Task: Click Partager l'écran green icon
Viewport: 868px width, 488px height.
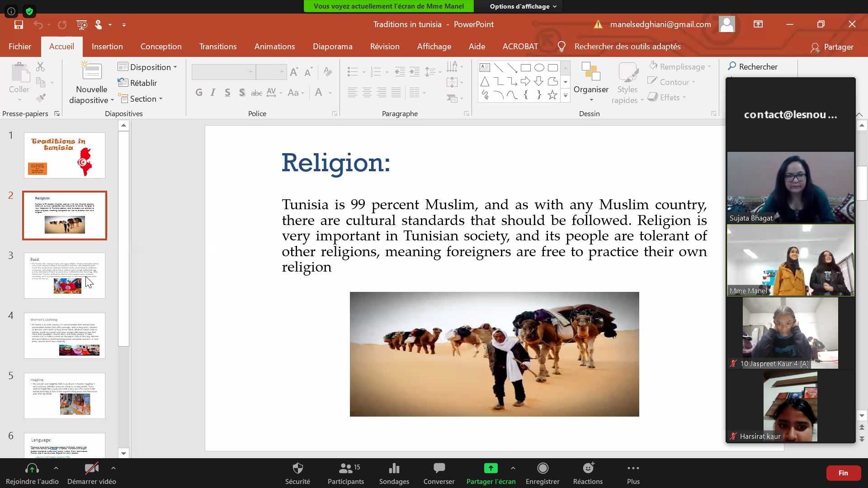Action: pyautogui.click(x=491, y=469)
